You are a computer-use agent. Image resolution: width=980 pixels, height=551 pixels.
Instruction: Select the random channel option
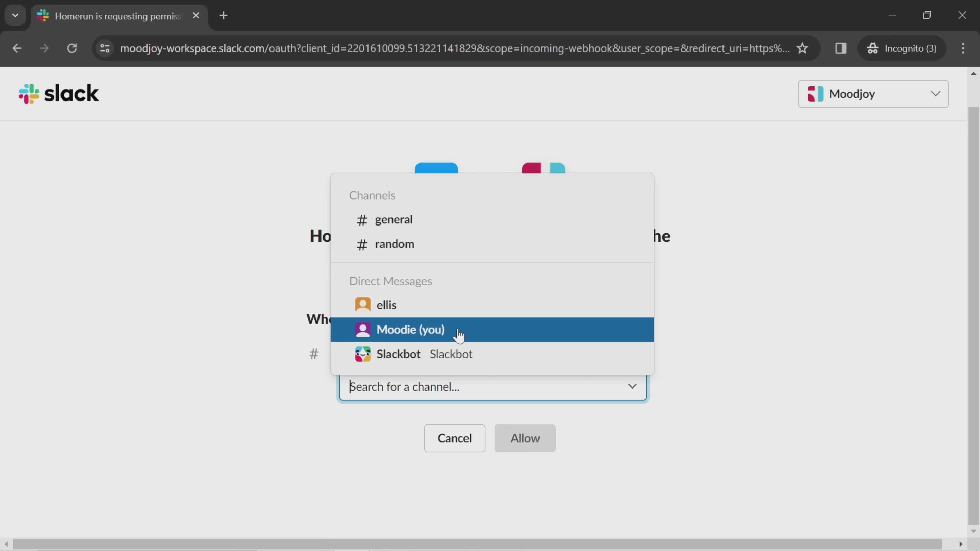coord(394,244)
